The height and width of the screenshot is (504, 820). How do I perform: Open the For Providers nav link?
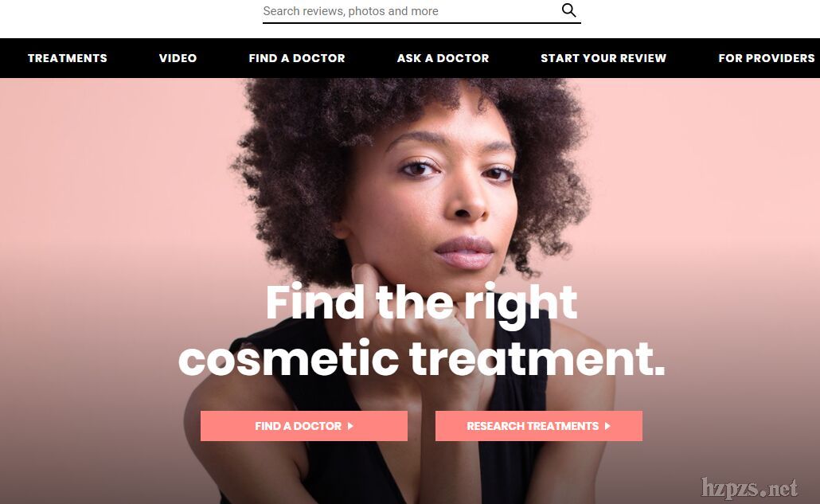click(766, 58)
